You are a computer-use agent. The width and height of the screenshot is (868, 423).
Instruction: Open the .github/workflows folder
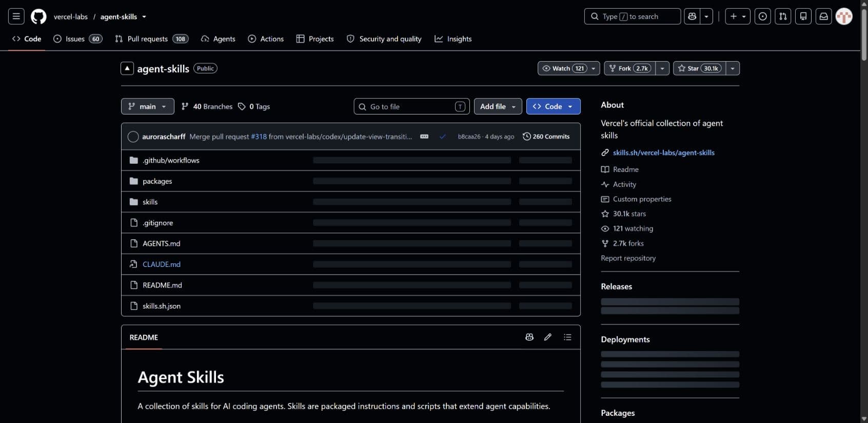[171, 160]
